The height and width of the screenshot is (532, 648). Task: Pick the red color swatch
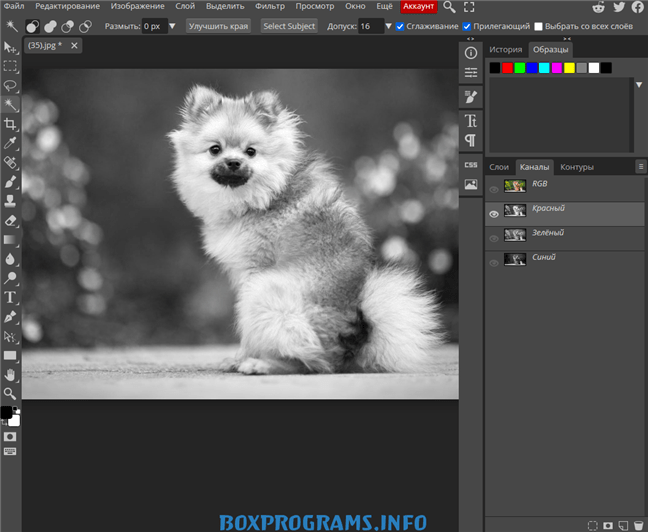click(x=507, y=68)
